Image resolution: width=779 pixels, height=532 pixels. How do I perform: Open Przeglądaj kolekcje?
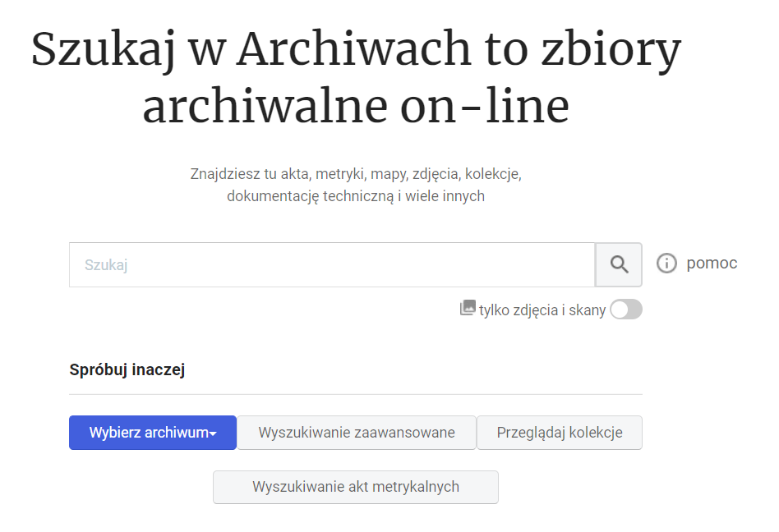tap(560, 433)
